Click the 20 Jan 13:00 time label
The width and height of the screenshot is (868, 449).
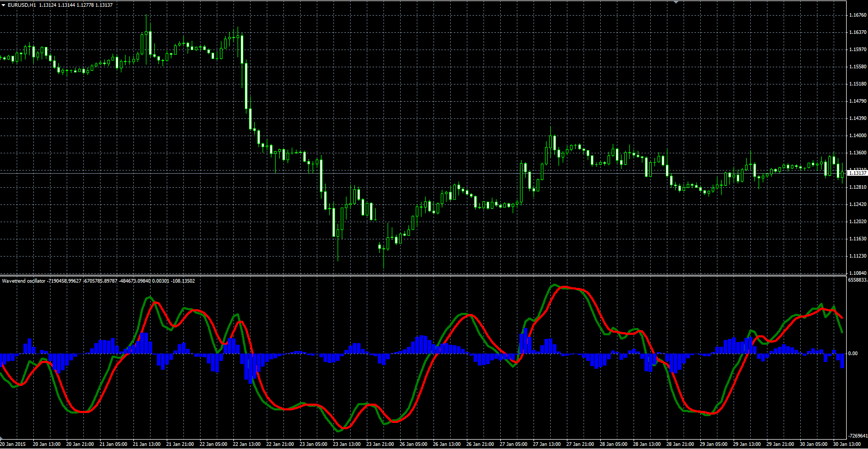pyautogui.click(x=46, y=444)
